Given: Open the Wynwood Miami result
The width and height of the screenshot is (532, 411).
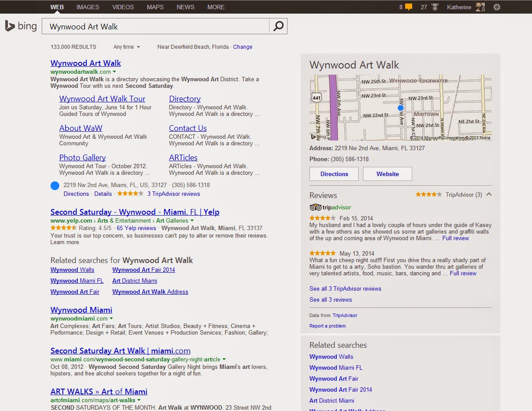Looking at the screenshot, I should (x=81, y=310).
